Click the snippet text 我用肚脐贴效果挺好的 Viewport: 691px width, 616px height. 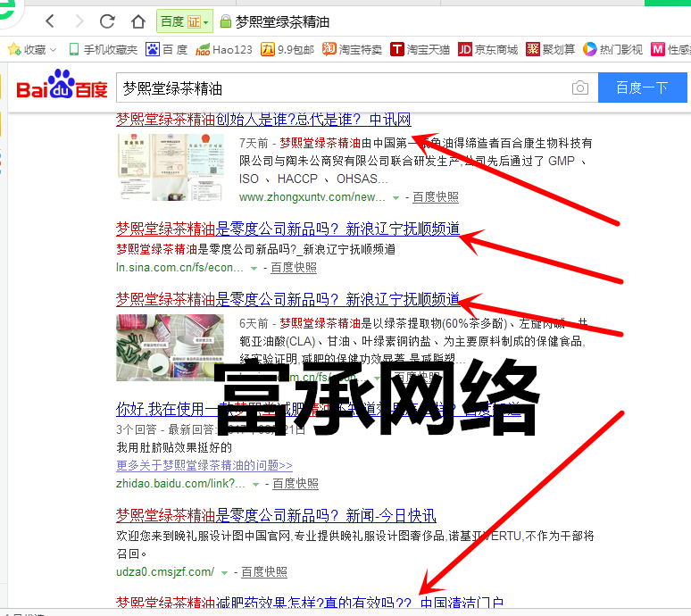(174, 447)
